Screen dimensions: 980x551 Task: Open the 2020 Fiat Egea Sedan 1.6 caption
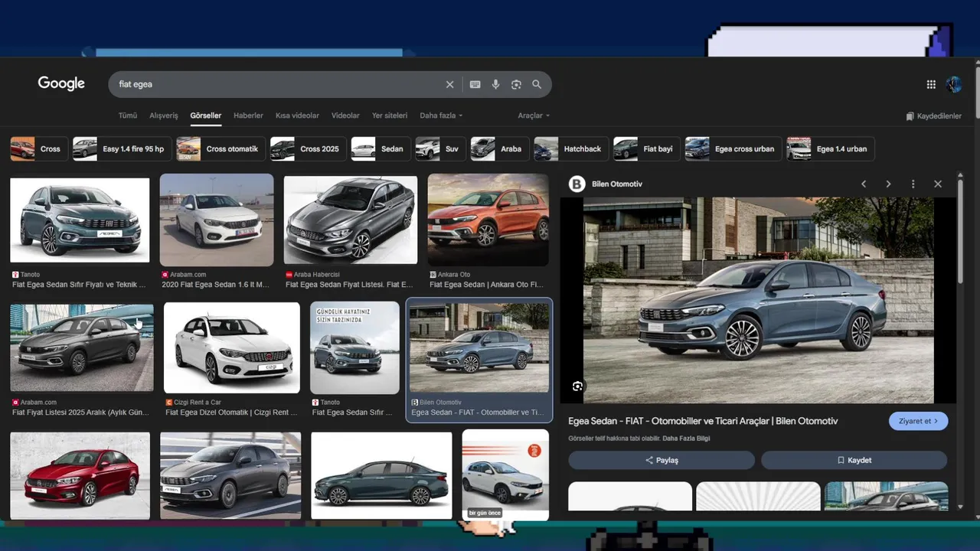(x=216, y=285)
